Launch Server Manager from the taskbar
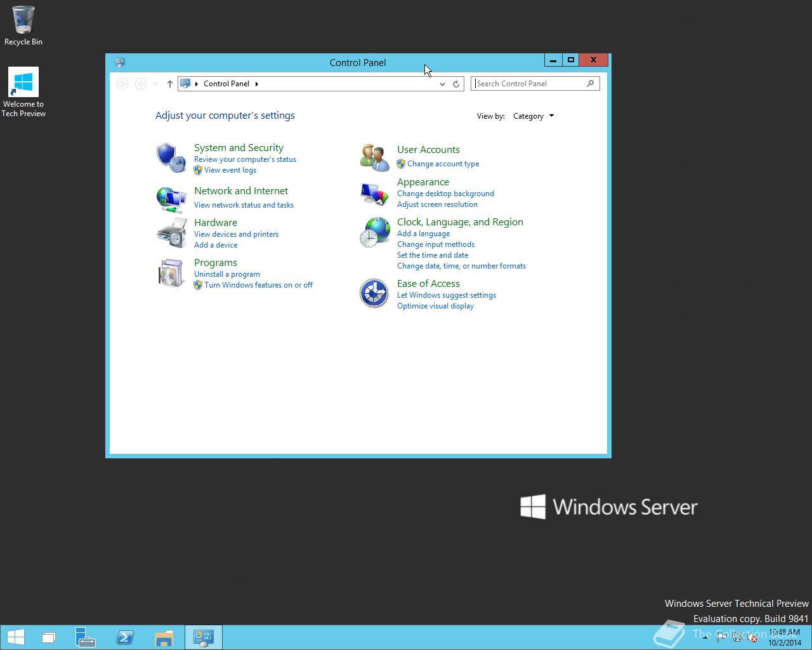 [85, 638]
